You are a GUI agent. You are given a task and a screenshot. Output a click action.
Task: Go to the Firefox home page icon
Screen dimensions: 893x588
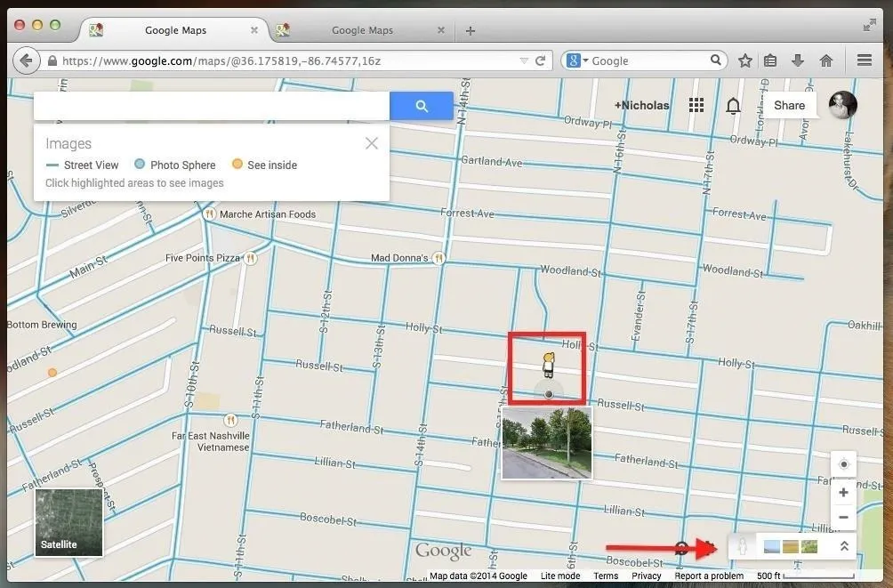coord(826,60)
